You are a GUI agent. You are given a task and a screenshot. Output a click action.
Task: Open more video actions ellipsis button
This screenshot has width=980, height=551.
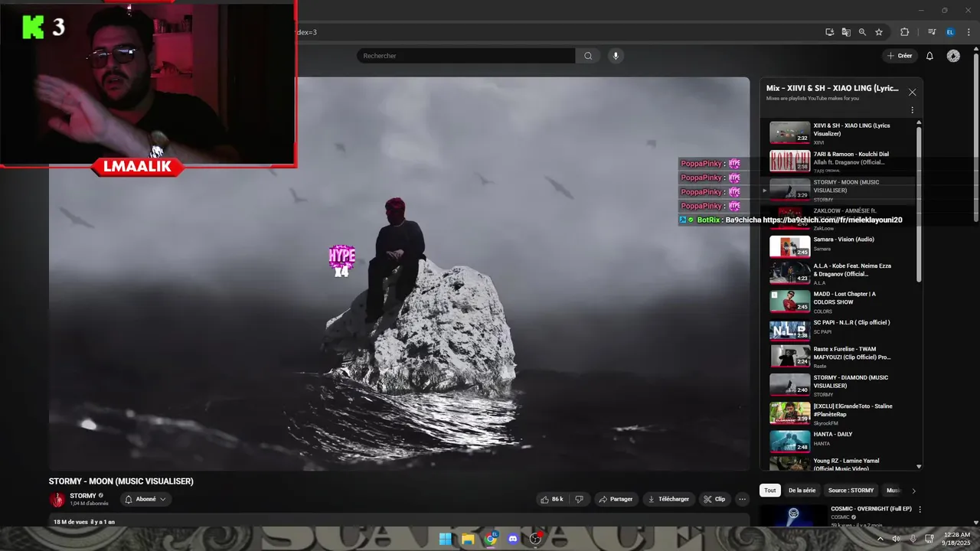(x=742, y=499)
